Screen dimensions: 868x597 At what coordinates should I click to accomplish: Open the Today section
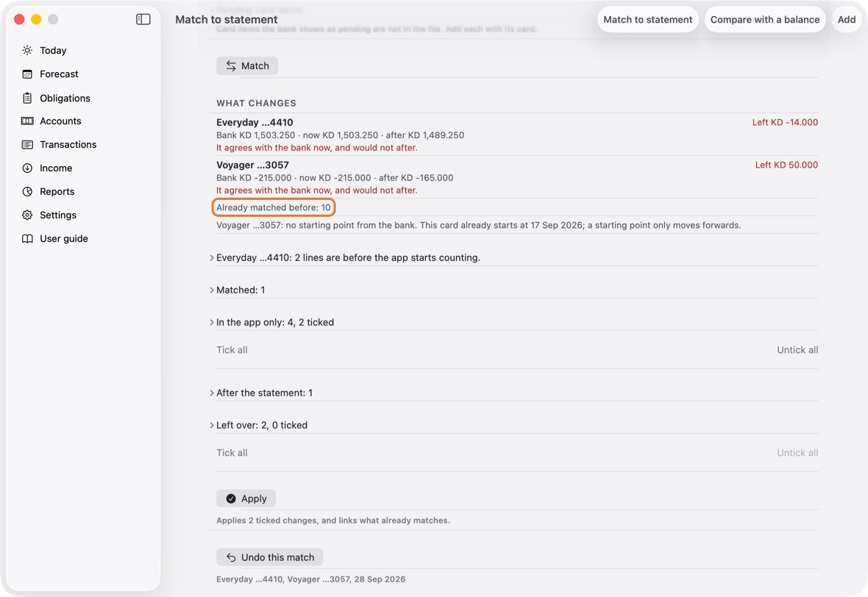pos(53,50)
